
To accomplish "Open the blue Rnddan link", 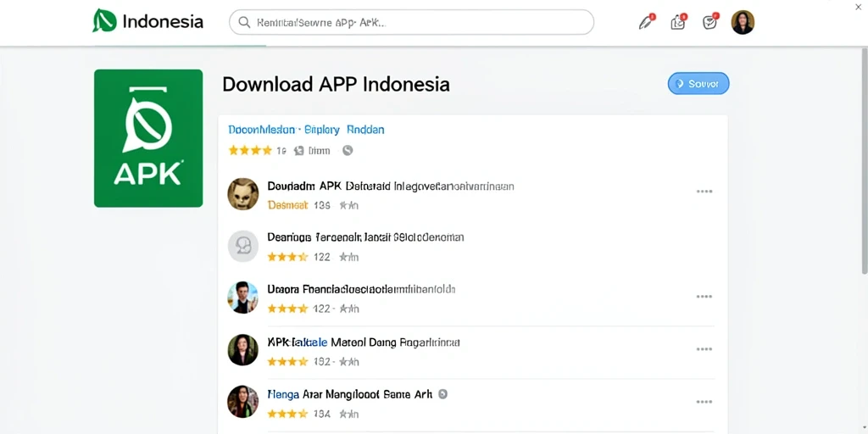I will point(365,130).
